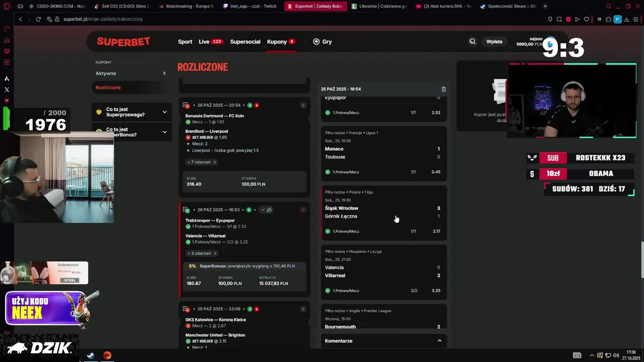
Task: Click the Superprzewaga shield icon
Action: (x=99, y=112)
